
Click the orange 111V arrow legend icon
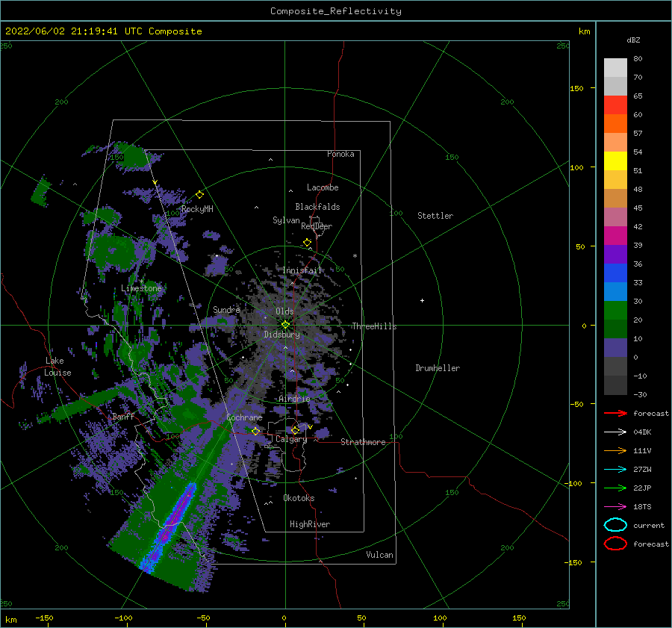pos(615,450)
